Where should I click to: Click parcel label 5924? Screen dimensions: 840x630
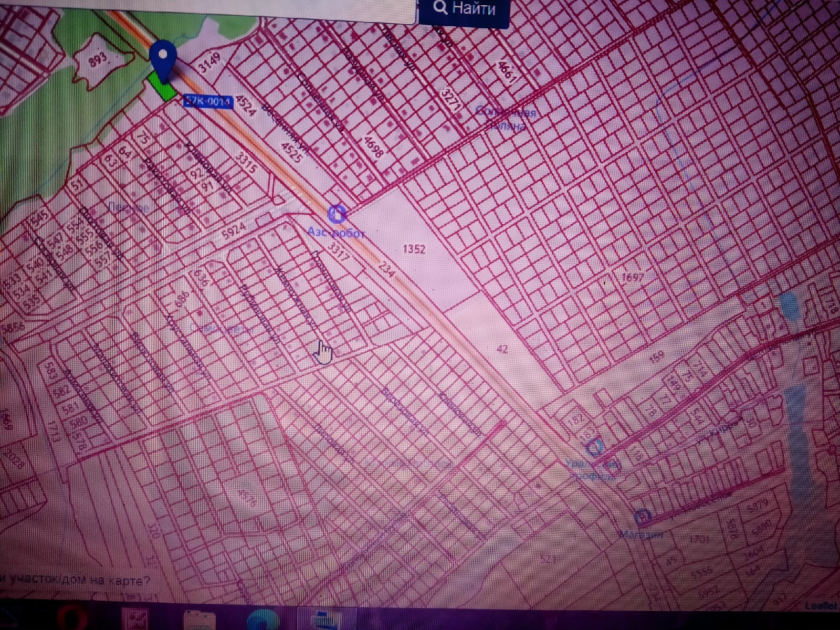point(233,230)
